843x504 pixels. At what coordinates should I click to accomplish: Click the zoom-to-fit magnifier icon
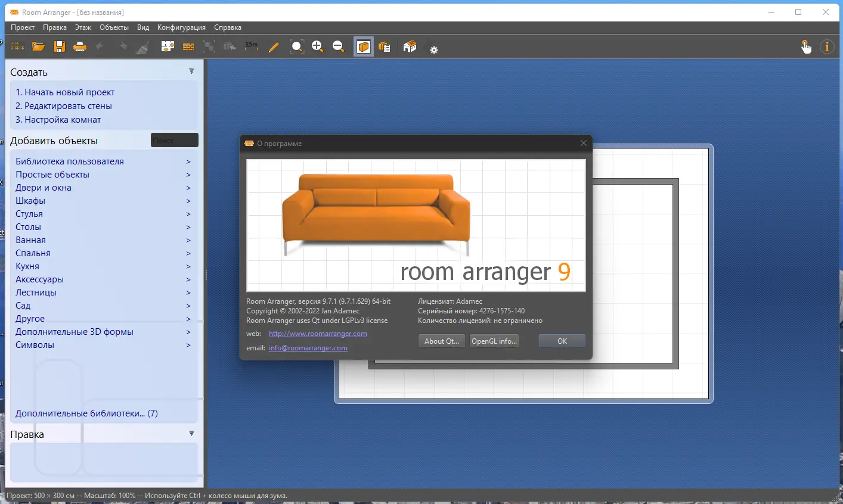coord(296,46)
